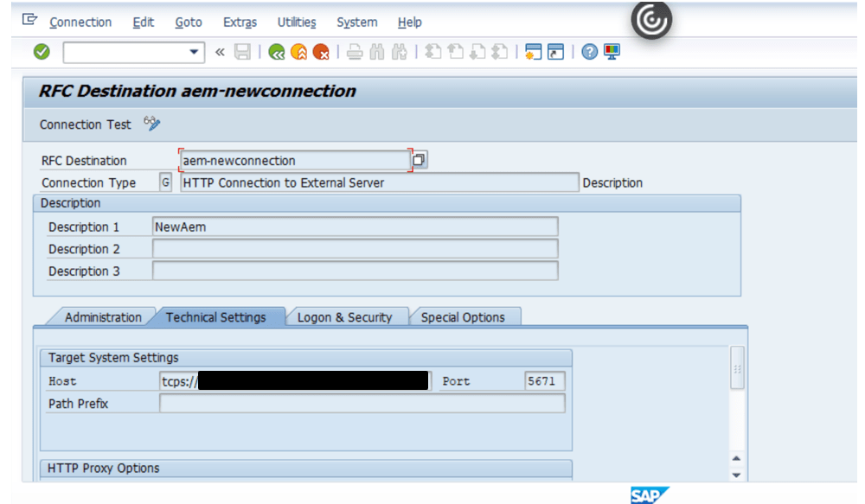
Task: Click the Customize Local Layout monitor icon
Action: 612,52
